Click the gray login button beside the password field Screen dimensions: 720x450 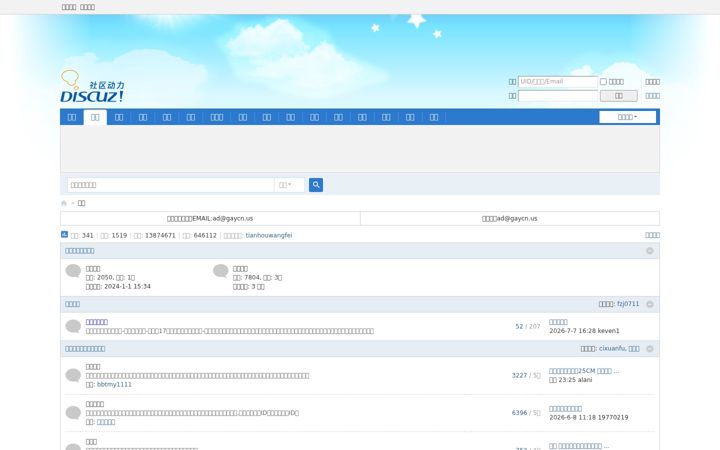click(x=619, y=96)
